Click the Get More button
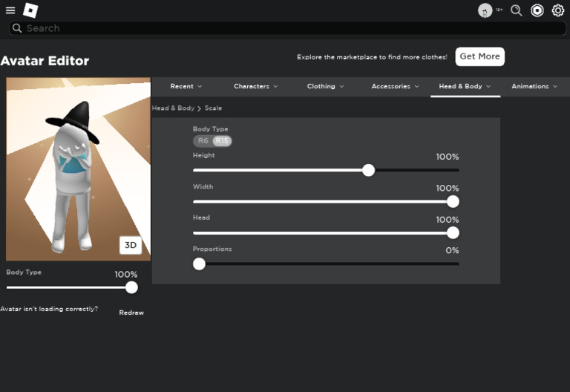 pyautogui.click(x=479, y=56)
